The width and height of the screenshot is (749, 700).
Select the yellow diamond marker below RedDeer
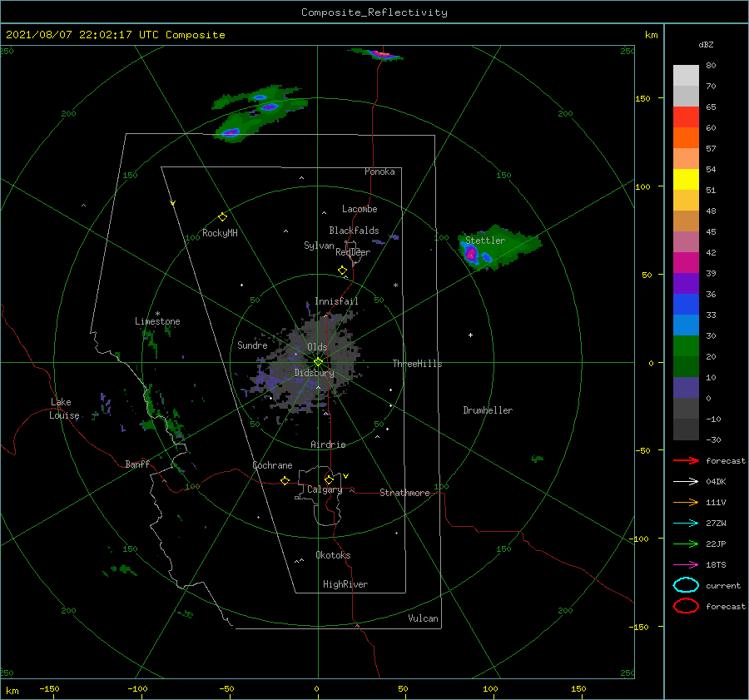pos(342,270)
